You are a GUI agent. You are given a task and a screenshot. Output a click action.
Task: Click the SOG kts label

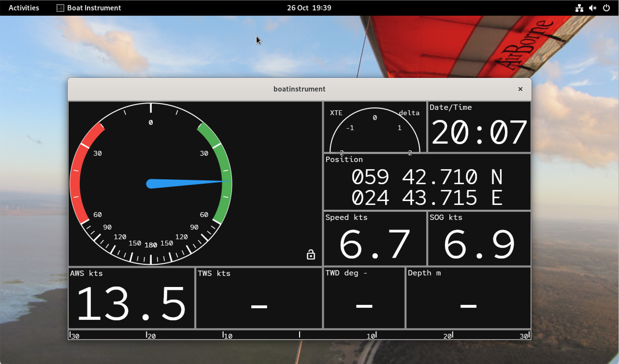[446, 217]
